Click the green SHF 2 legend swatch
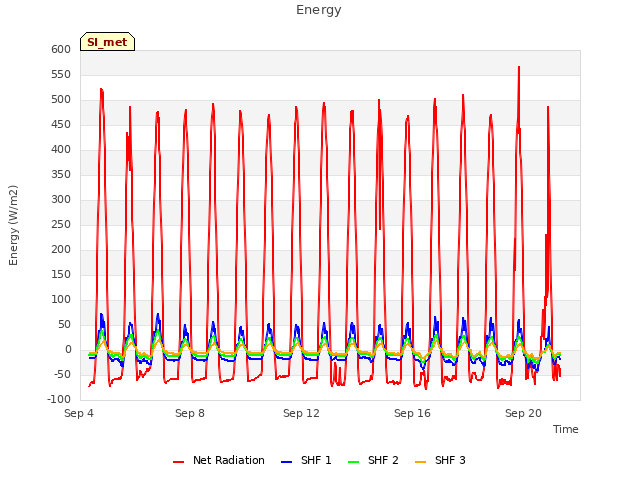 click(x=353, y=462)
